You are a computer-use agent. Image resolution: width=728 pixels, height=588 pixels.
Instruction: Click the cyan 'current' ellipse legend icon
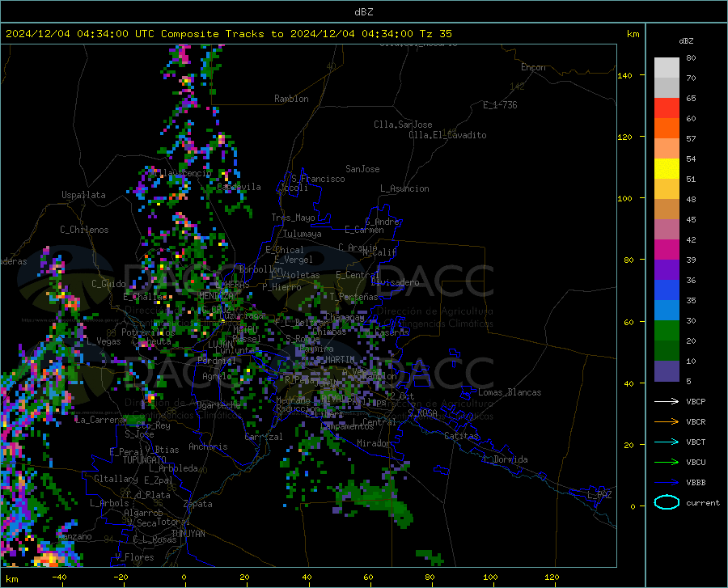coord(667,502)
